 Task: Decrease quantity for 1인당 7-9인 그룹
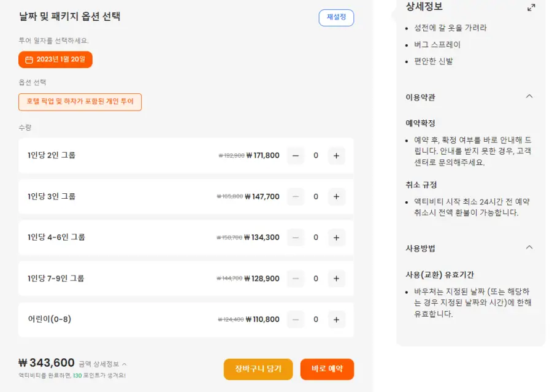pos(296,279)
